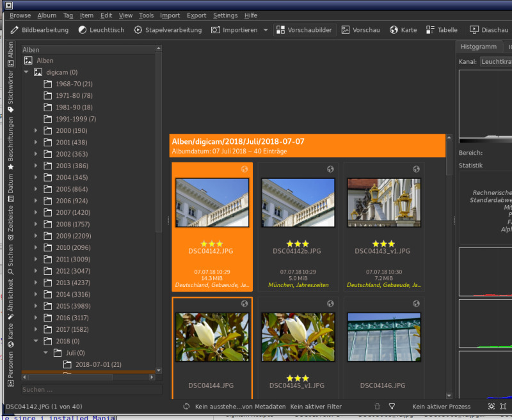Open the Leuchttisch light table
Screen dimensions: 512x420
tap(101, 30)
